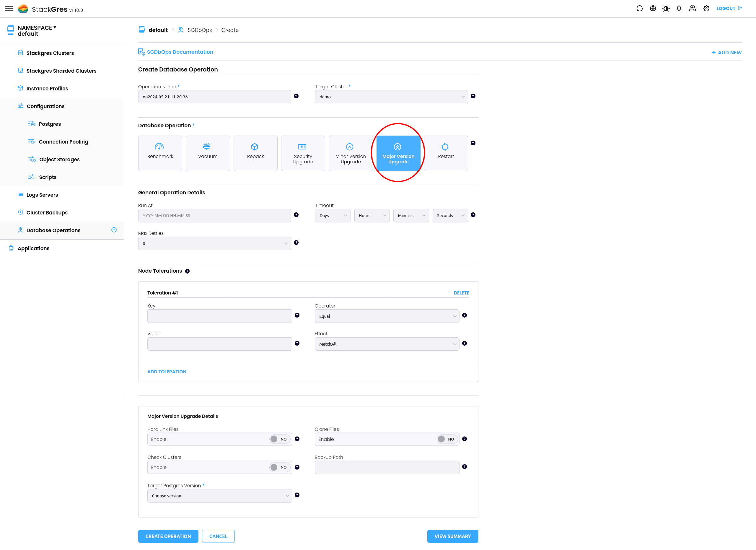Open the SGDbOps Documentation link
Viewport: 756px width, 550px height.
(180, 52)
